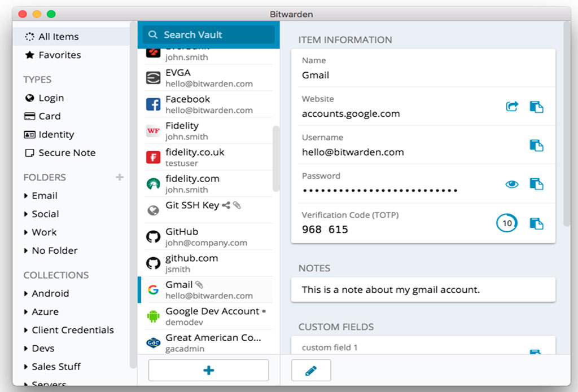Click the Great American Co icon
578x392 pixels.
click(153, 343)
